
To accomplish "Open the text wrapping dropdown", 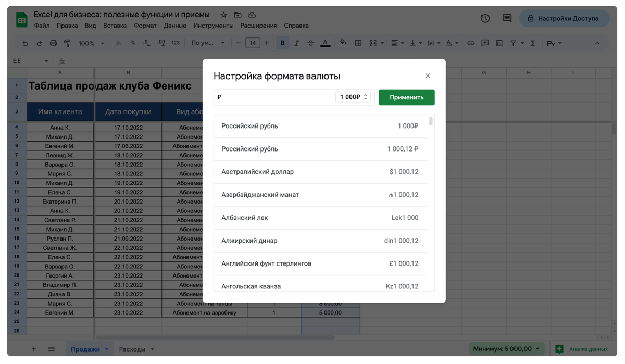I will tap(433, 43).
